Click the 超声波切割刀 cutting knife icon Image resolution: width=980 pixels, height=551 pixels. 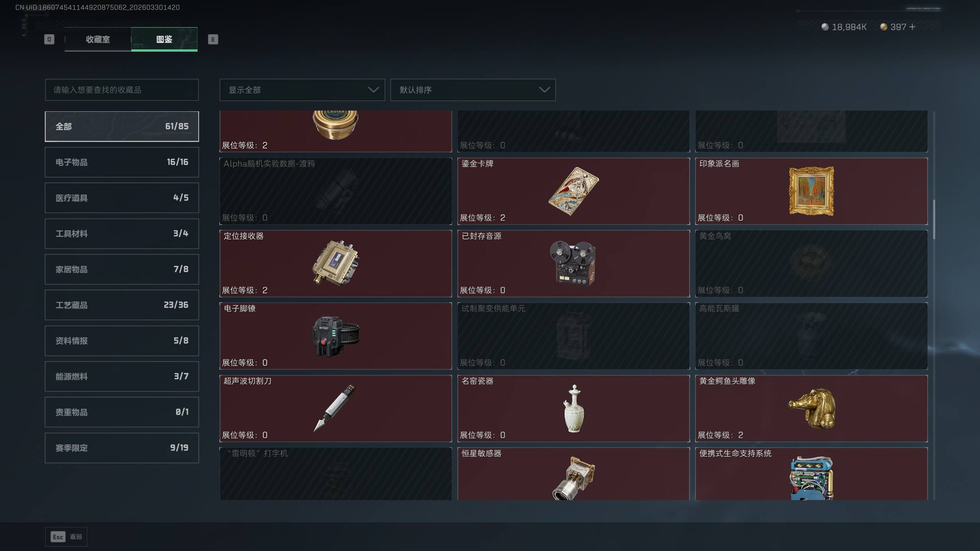335,408
